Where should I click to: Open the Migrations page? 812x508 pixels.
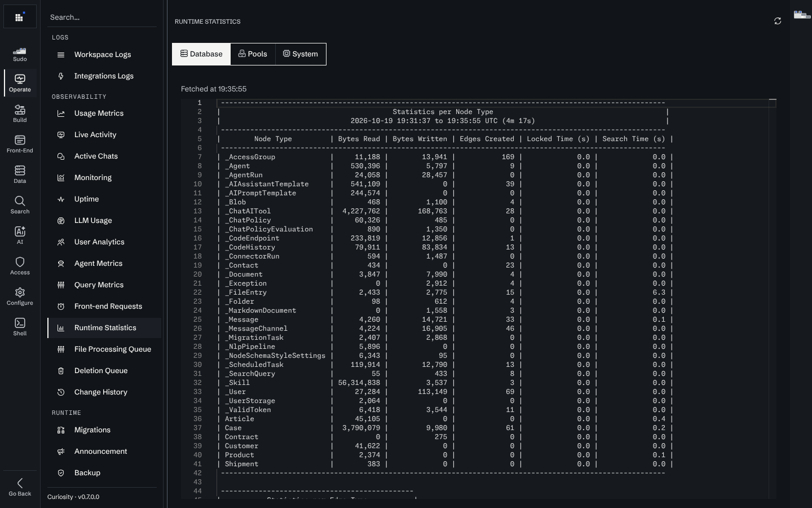104,430
